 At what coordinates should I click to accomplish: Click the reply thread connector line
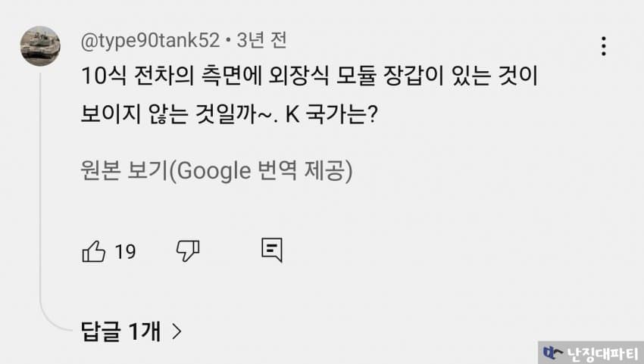point(41,227)
